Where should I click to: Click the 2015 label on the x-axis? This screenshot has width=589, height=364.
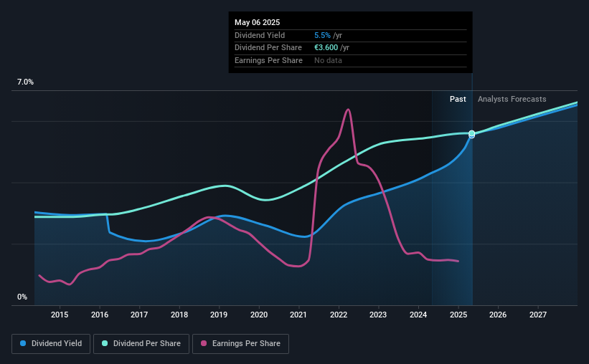60,315
